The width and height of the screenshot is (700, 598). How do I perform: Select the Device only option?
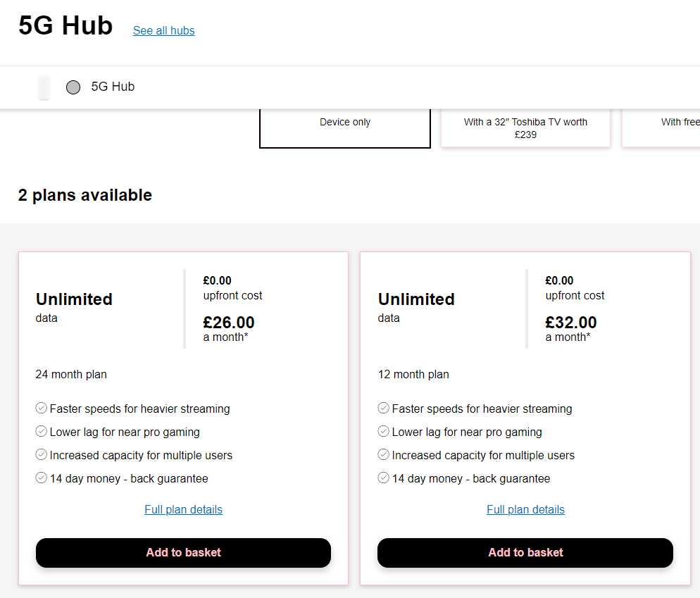(344, 128)
